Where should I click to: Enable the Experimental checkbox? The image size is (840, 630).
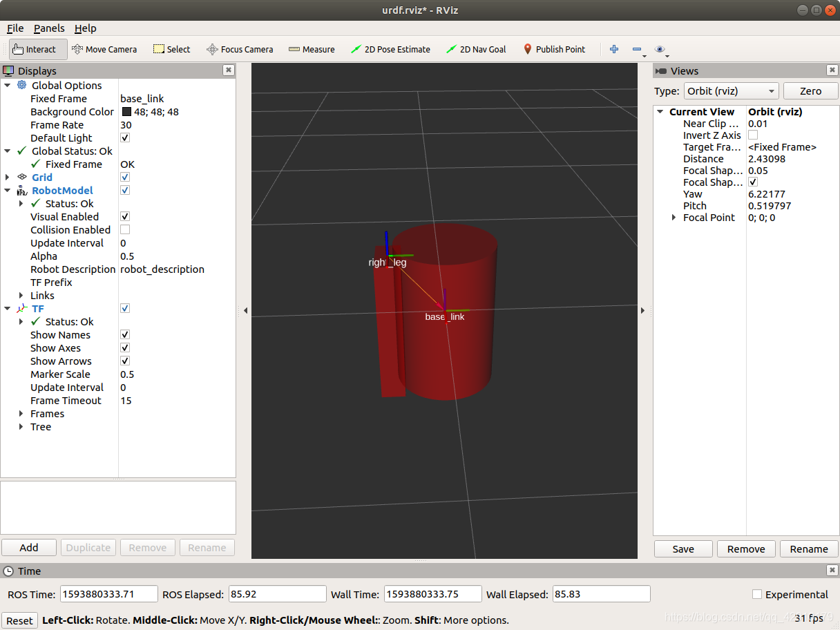pyautogui.click(x=757, y=594)
